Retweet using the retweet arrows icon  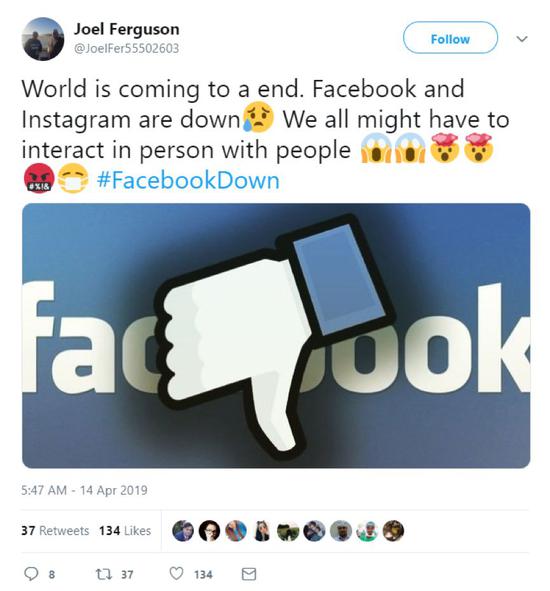[103, 574]
